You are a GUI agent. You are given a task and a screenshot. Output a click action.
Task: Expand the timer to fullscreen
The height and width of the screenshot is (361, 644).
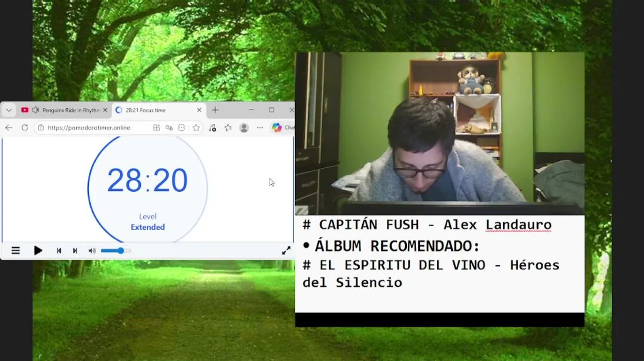pyautogui.click(x=286, y=251)
